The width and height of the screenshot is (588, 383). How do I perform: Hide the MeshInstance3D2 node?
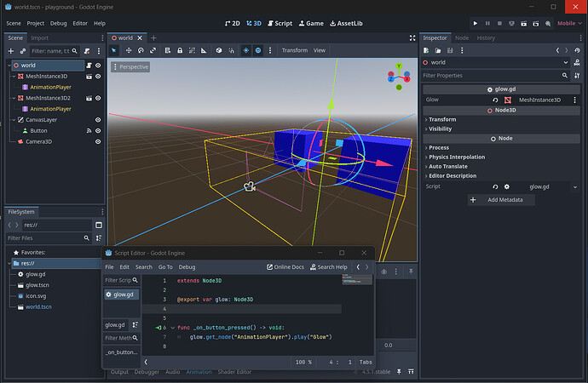pos(99,98)
